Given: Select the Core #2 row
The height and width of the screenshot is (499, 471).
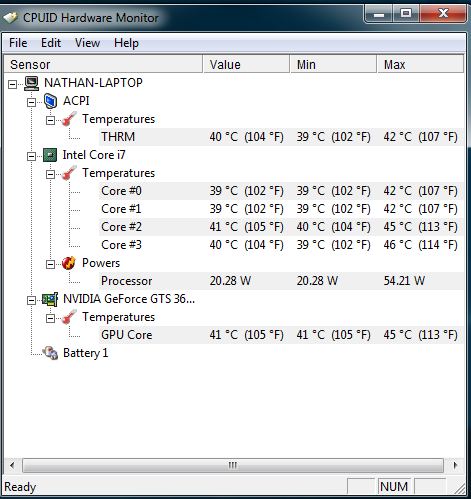Looking at the screenshot, I should [x=281, y=227].
